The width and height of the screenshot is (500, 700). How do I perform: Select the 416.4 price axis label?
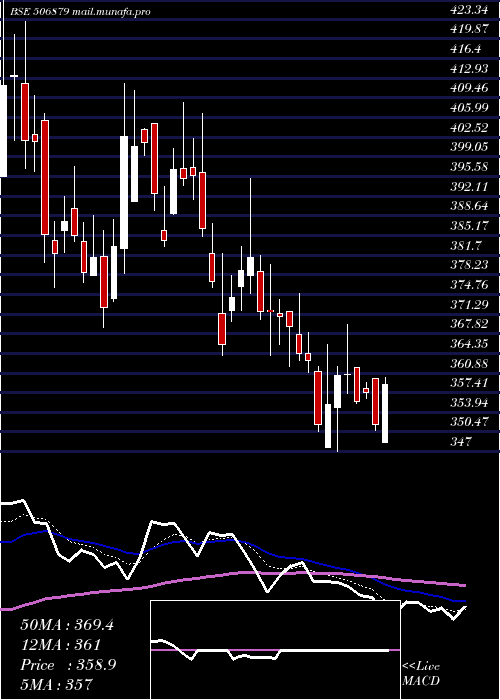tap(466, 49)
